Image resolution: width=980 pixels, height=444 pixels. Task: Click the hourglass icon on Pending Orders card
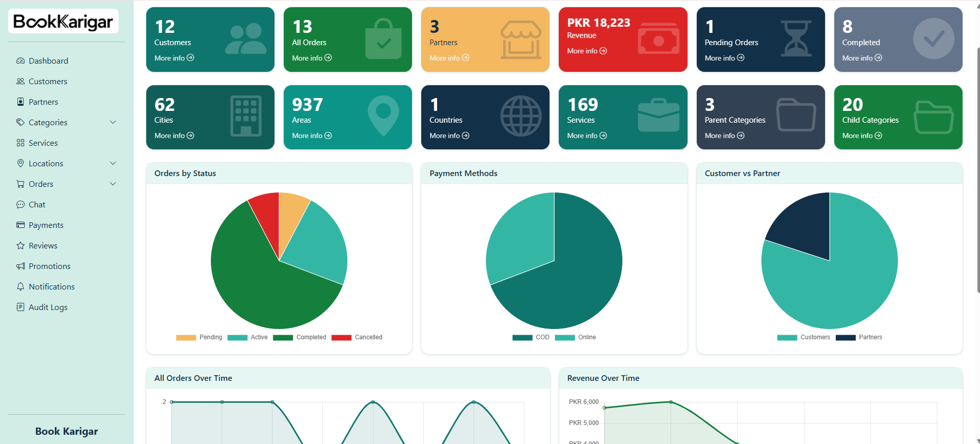point(796,38)
